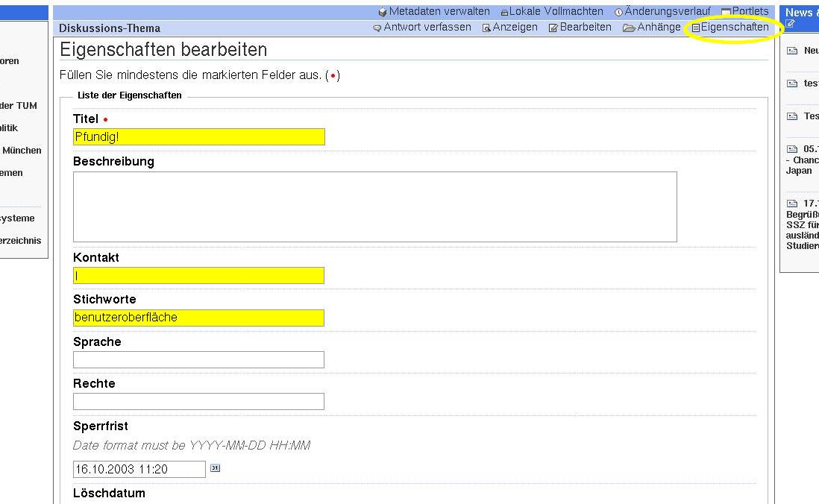Click the empty Sprache input field
Screen dimensions: 819x504
click(198, 359)
